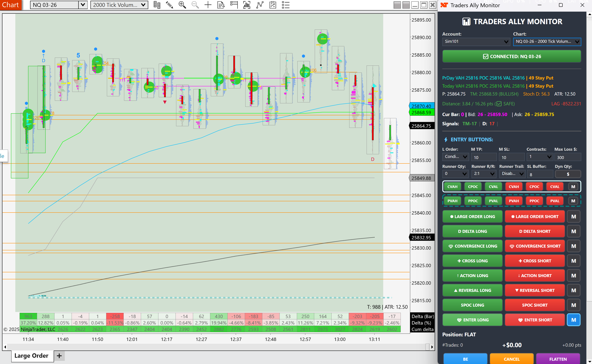Select the Drawing Tools pencil icon
This screenshot has width=592, height=364.
[x=170, y=5]
